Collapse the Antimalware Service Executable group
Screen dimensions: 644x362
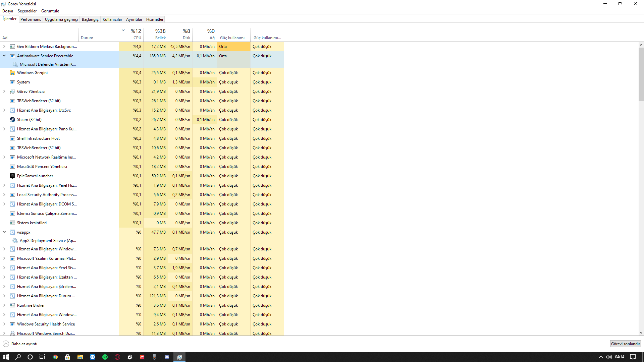tap(4, 56)
